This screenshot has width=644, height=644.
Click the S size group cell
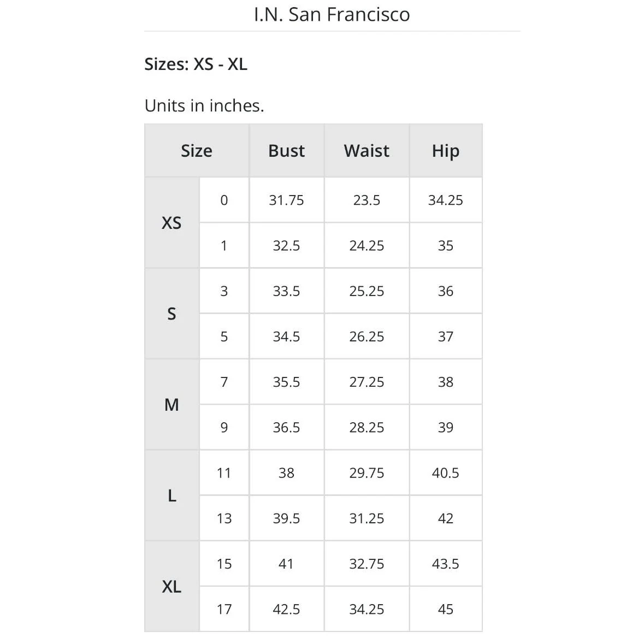[x=172, y=314]
